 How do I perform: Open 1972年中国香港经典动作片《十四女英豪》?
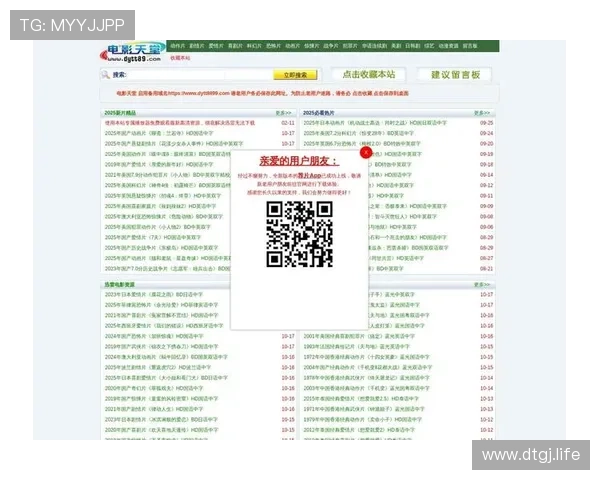point(366,357)
